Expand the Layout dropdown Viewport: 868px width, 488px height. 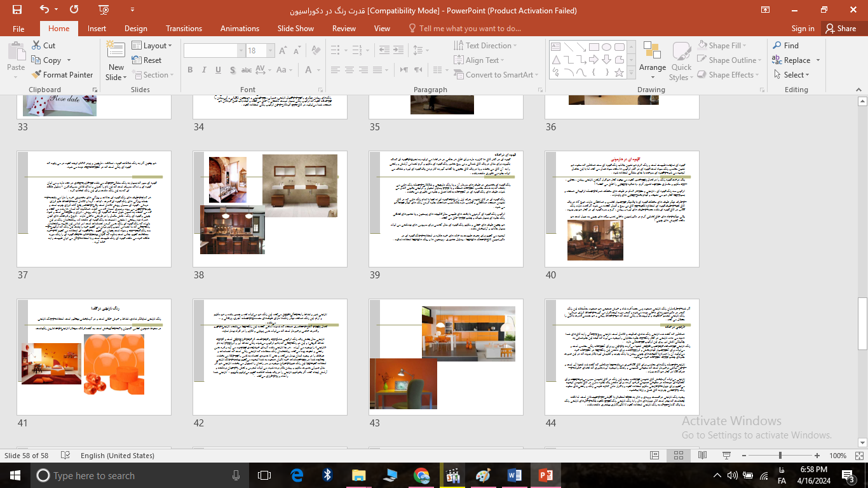coord(151,46)
